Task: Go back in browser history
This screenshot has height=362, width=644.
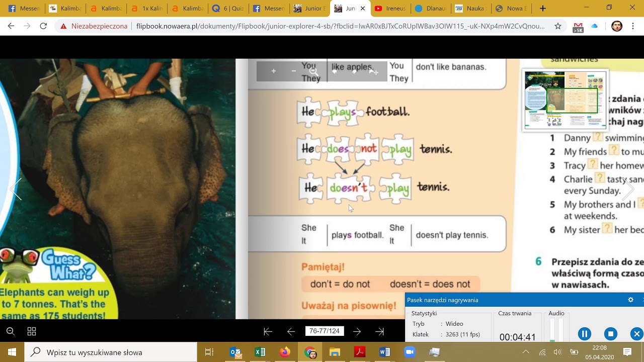Action: [11, 26]
